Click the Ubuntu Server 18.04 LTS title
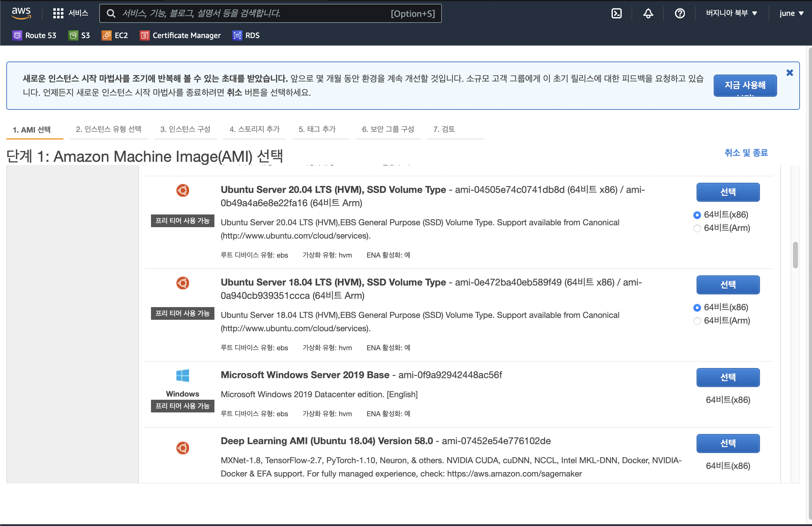This screenshot has height=526, width=812. click(333, 282)
